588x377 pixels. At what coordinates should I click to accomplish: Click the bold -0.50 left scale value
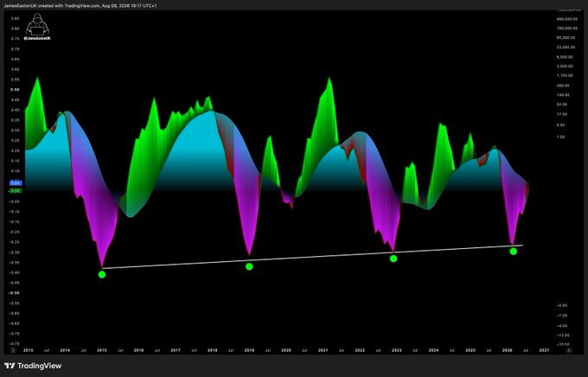coord(15,293)
